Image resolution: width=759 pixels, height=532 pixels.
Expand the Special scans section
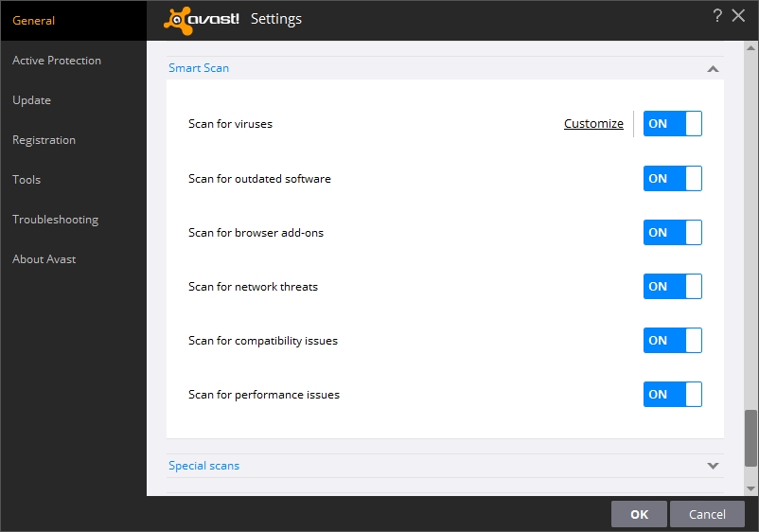[x=713, y=466]
